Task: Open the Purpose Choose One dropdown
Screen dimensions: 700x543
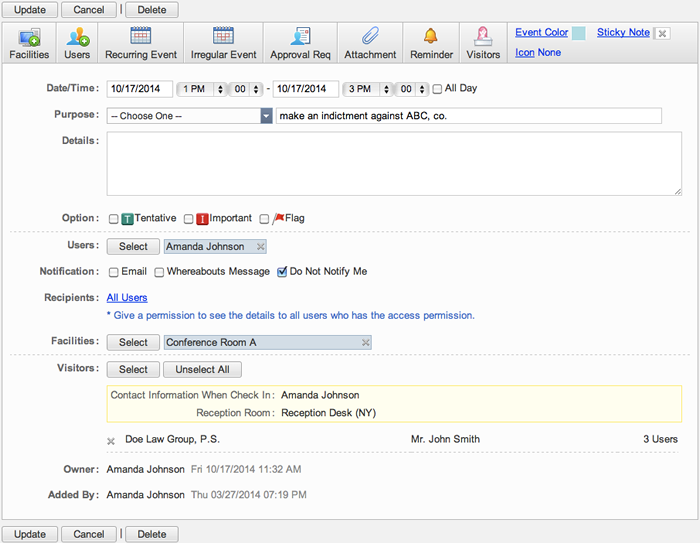Action: coord(189,116)
